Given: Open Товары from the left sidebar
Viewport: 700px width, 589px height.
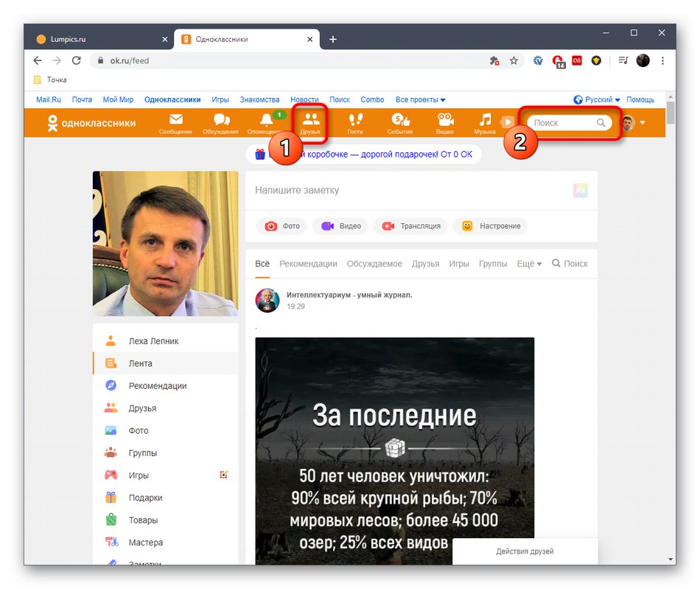Looking at the screenshot, I should pyautogui.click(x=143, y=520).
